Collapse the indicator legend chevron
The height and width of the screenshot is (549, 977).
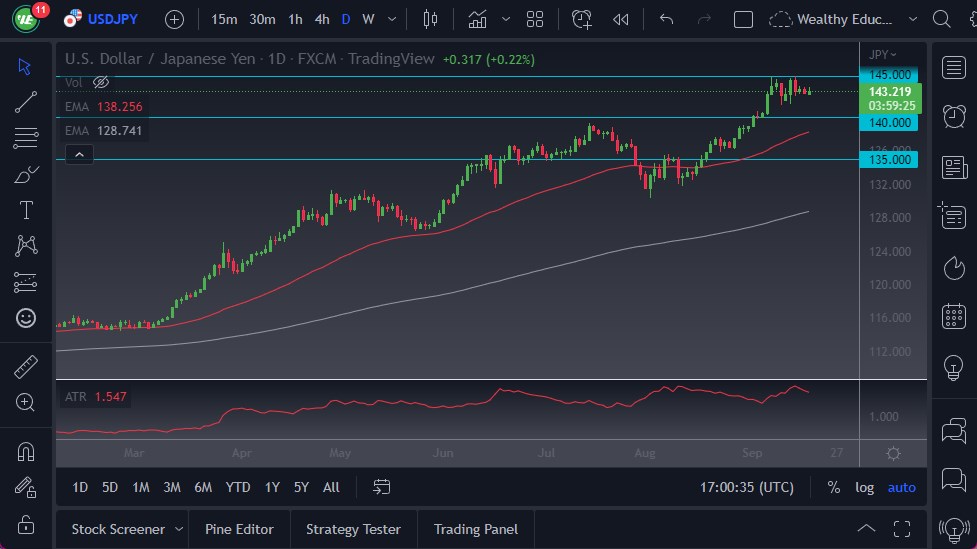point(78,154)
